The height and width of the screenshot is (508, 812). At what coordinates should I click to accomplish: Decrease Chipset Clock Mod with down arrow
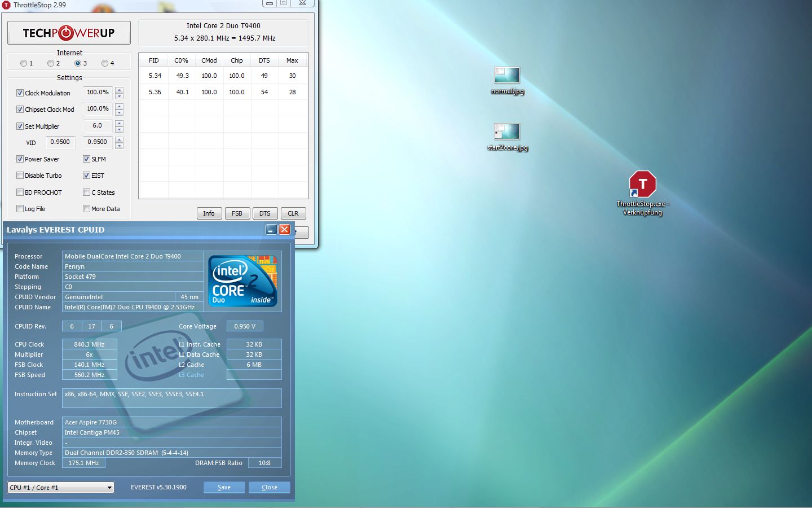tap(119, 112)
